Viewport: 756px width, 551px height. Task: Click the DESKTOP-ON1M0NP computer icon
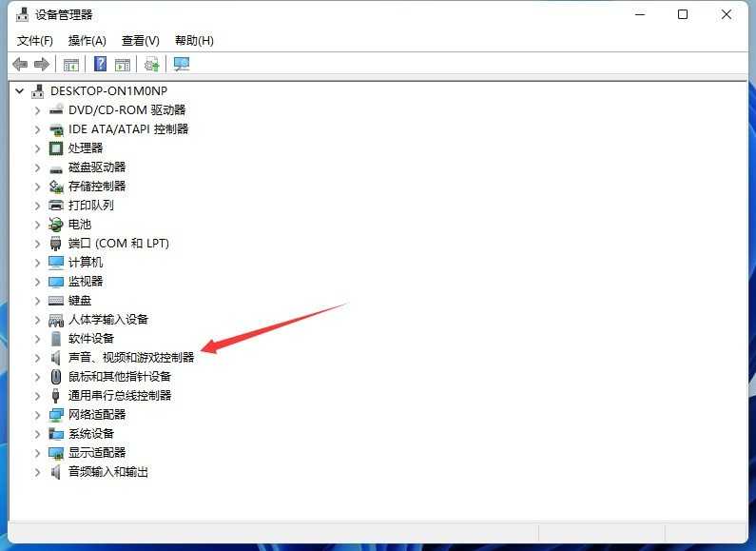click(38, 90)
